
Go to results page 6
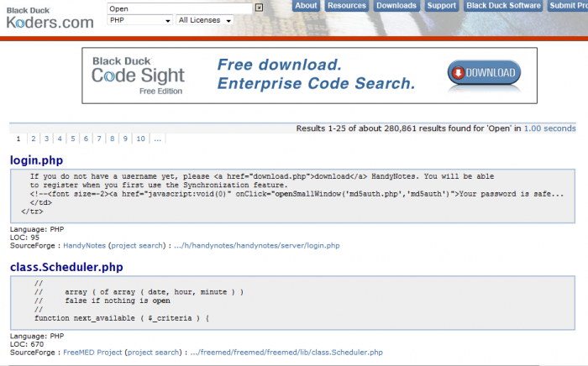[x=86, y=139]
